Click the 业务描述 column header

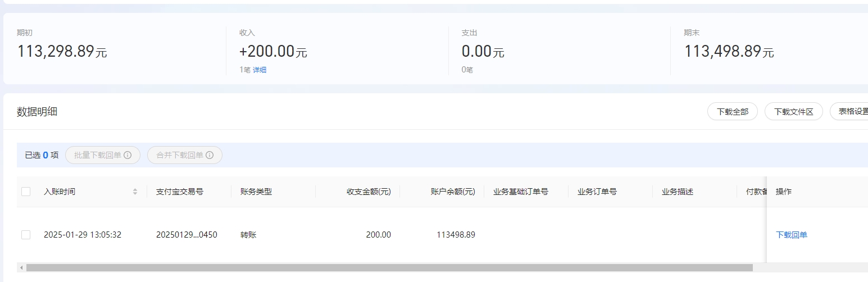click(x=678, y=192)
